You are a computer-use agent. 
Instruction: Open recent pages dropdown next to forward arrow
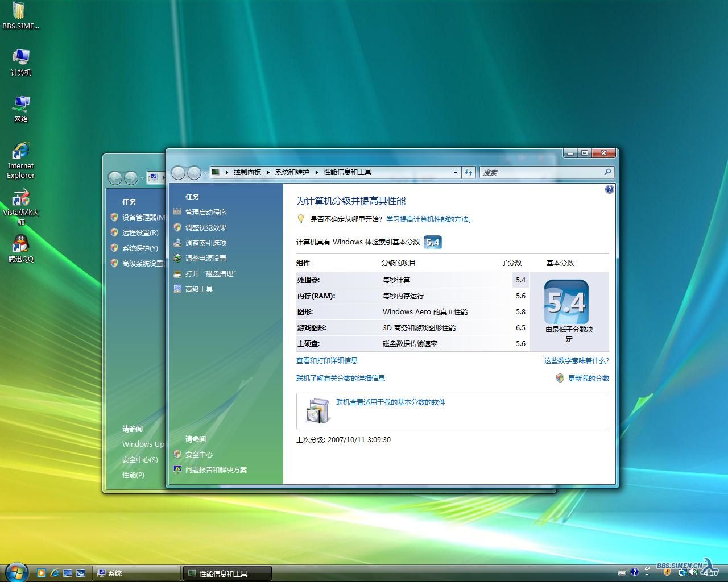(205, 173)
